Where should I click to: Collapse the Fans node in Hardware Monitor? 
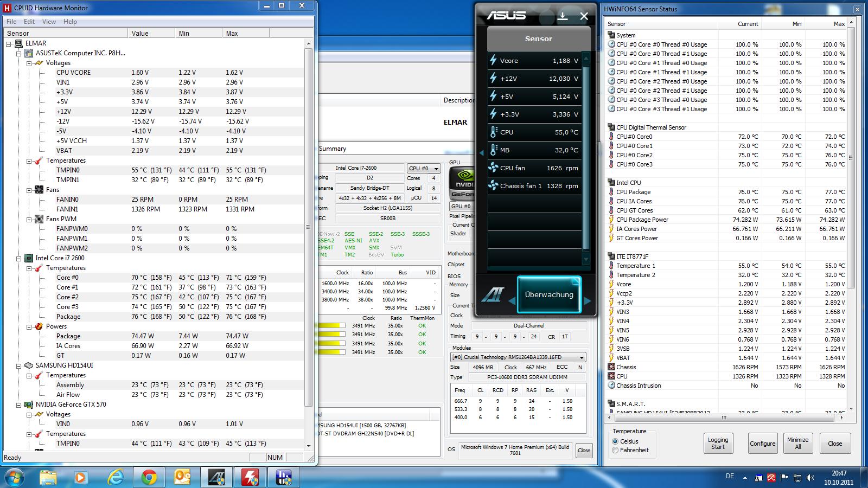click(29, 190)
